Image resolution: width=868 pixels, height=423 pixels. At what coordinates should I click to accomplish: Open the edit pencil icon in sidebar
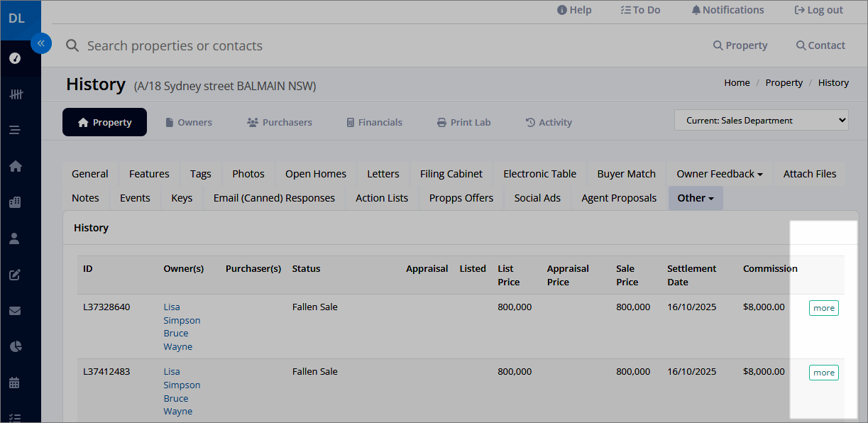tap(15, 275)
